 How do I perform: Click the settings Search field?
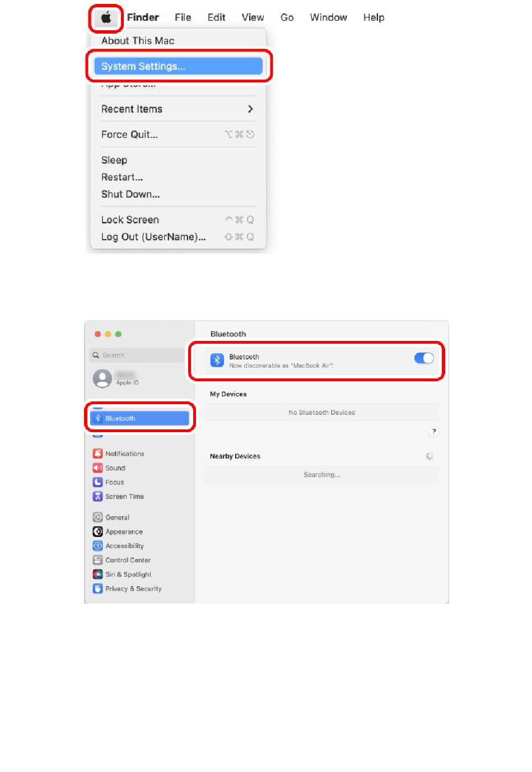137,355
